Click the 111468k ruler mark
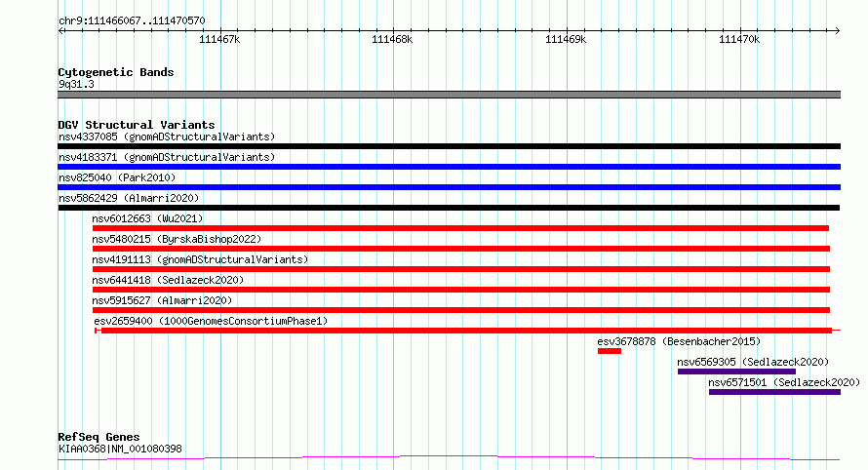The height and width of the screenshot is (470, 868). click(x=392, y=39)
